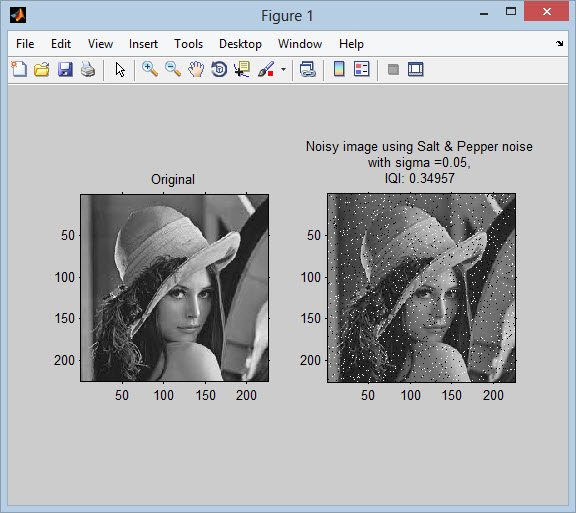Click the Hide Plot Tools icon
The height and width of the screenshot is (513, 576).
pos(393,69)
